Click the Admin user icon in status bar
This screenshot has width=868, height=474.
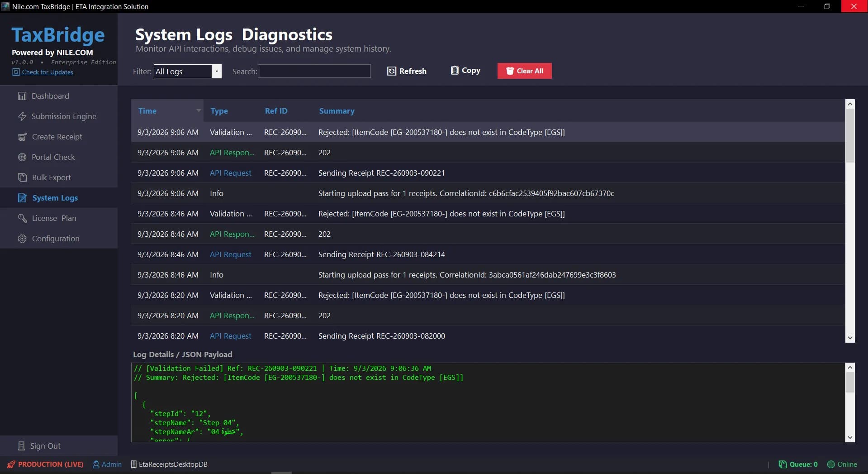[96, 464]
